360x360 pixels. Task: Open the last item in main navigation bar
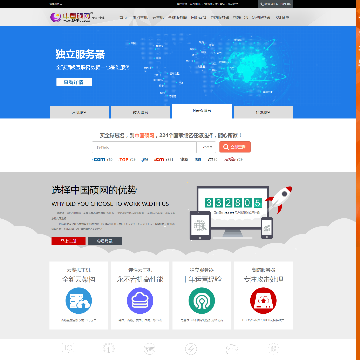click(x=282, y=17)
